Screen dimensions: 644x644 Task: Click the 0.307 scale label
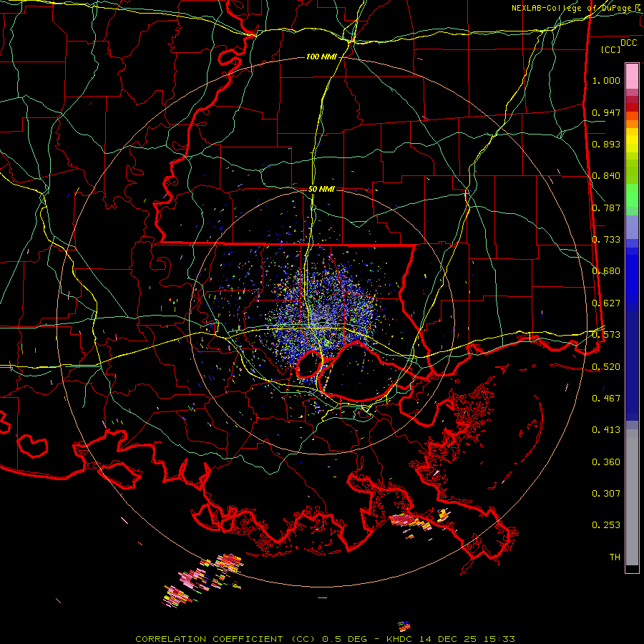click(606, 493)
